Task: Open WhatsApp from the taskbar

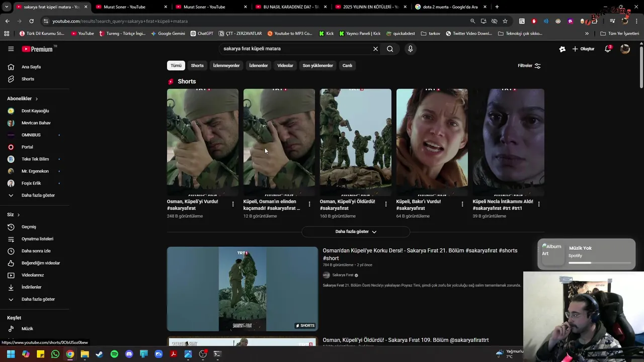Action: [x=55, y=354]
